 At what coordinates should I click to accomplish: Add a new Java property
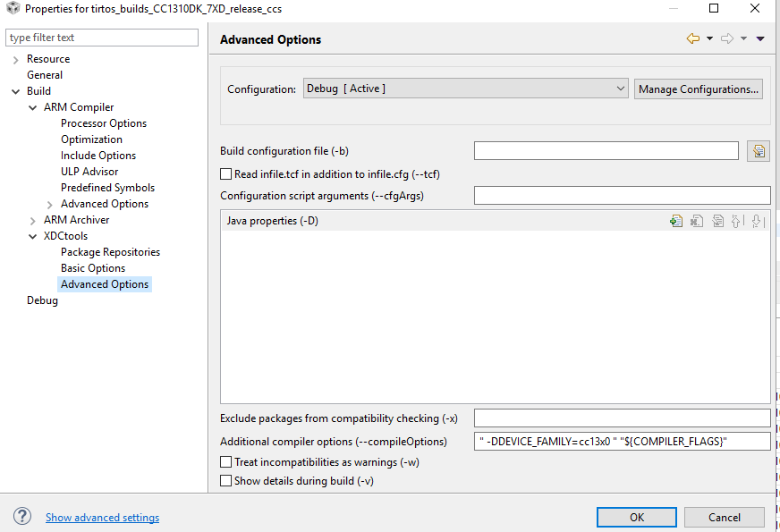click(x=676, y=221)
